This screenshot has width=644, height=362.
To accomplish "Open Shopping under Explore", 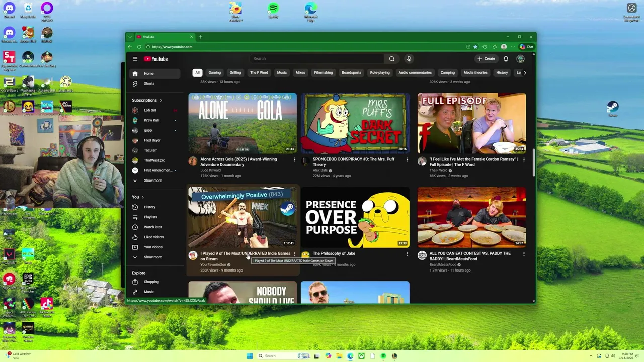I will pyautogui.click(x=154, y=282).
